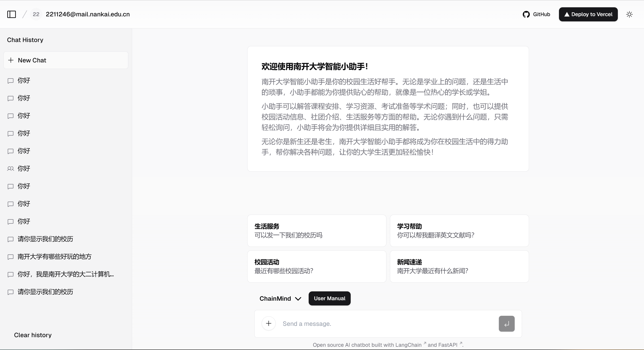Select 生活服务 suggestion card
The image size is (644, 350).
click(317, 231)
